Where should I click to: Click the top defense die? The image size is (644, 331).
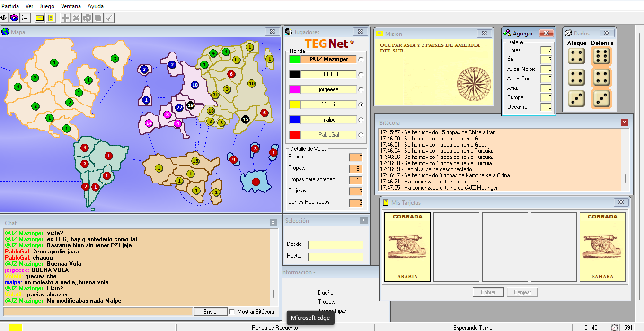[x=602, y=56]
